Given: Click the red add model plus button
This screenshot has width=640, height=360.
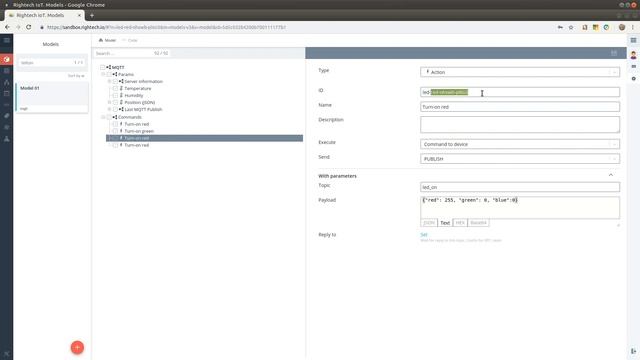Looking at the screenshot, I should pos(77,347).
